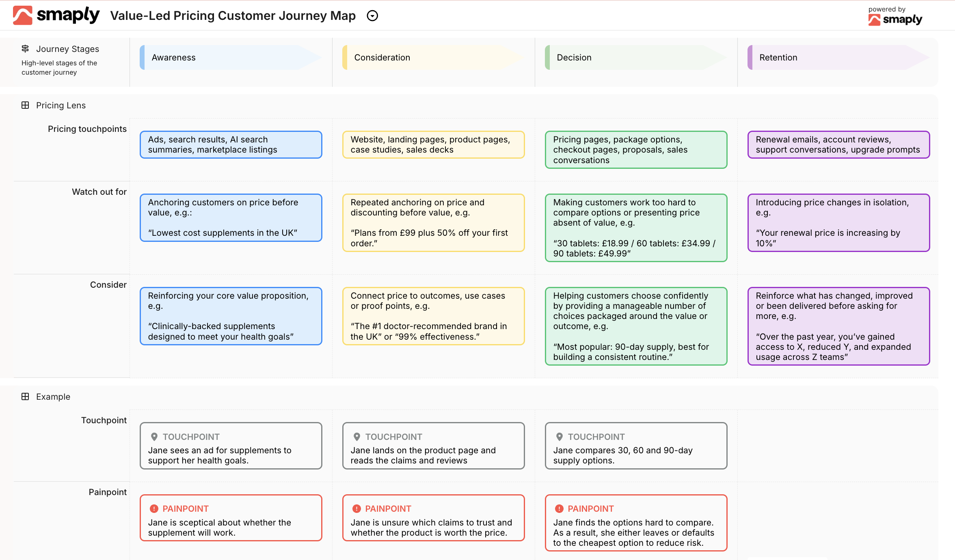Click the Journey Stages lane label
The height and width of the screenshot is (560, 955).
[67, 49]
